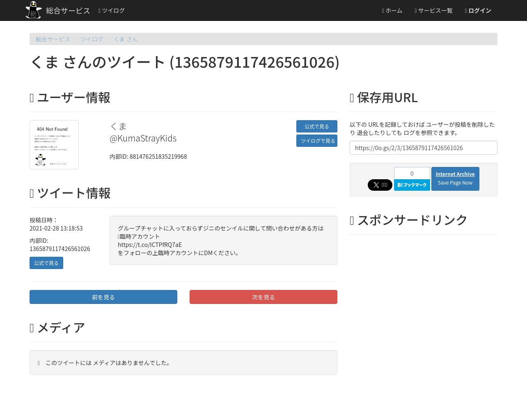The height and width of the screenshot is (420, 527).
Task: Click the https://t.co/ICTPfRQ7aE text in the tweet
Action: point(150,244)
